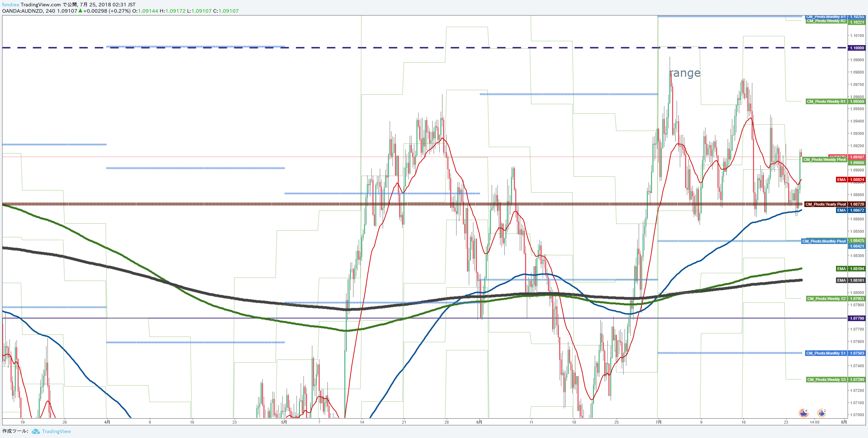This screenshot has width=868, height=438.
Task: Click the TradingView cloud logo icon
Action: pos(36,431)
